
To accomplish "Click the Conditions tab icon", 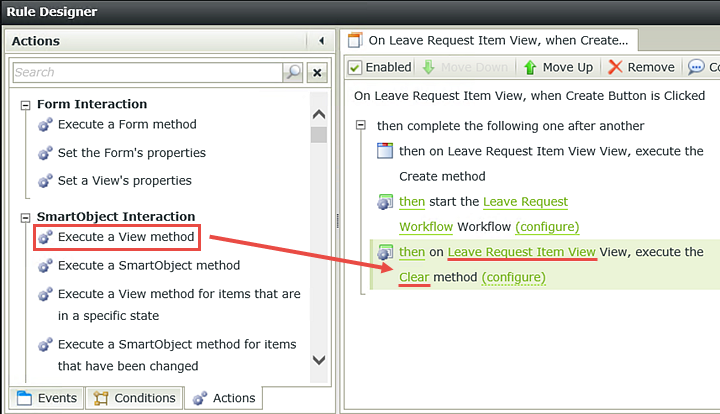I will tap(101, 398).
